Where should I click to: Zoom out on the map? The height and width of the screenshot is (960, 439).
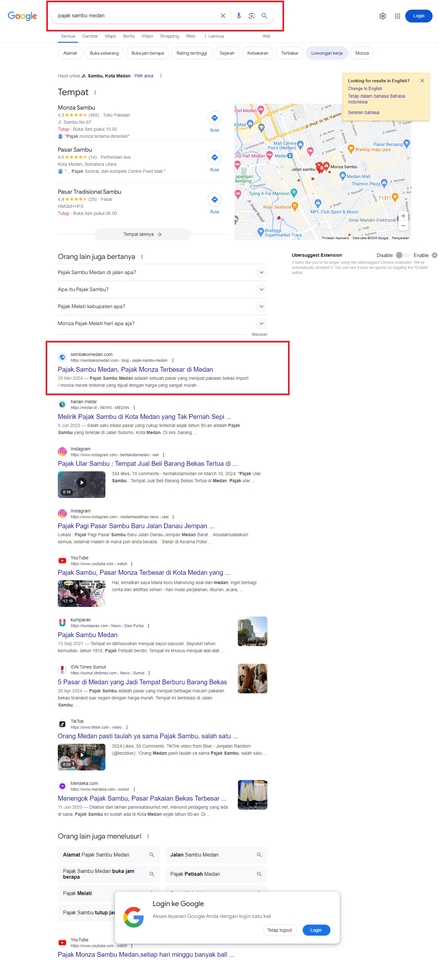pos(403,225)
